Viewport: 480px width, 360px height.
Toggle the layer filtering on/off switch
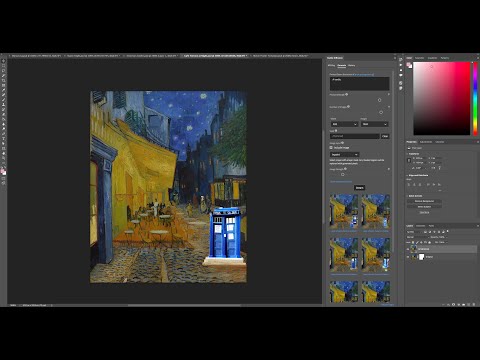pyautogui.click(x=448, y=231)
